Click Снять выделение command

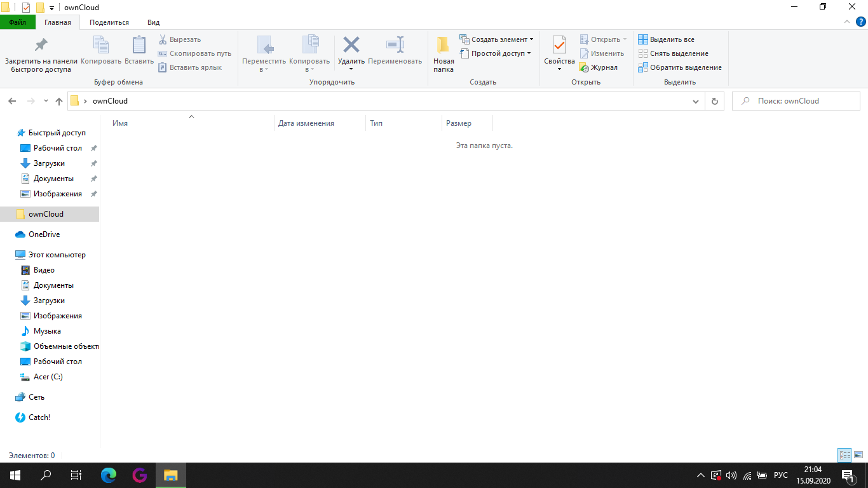click(674, 53)
